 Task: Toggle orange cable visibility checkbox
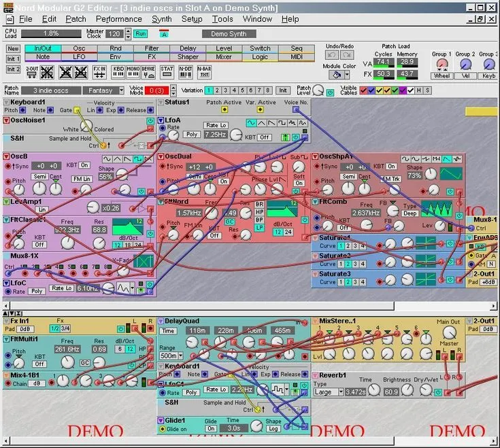387,90
